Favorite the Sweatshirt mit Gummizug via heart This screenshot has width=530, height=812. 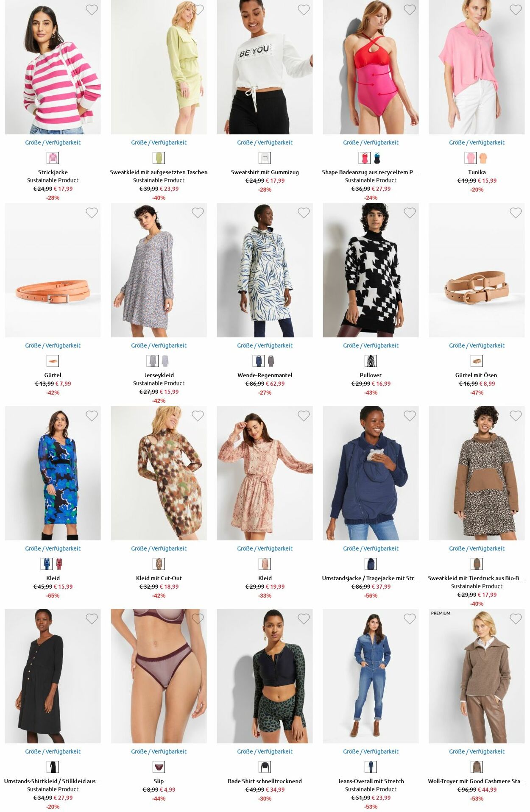pos(304,10)
